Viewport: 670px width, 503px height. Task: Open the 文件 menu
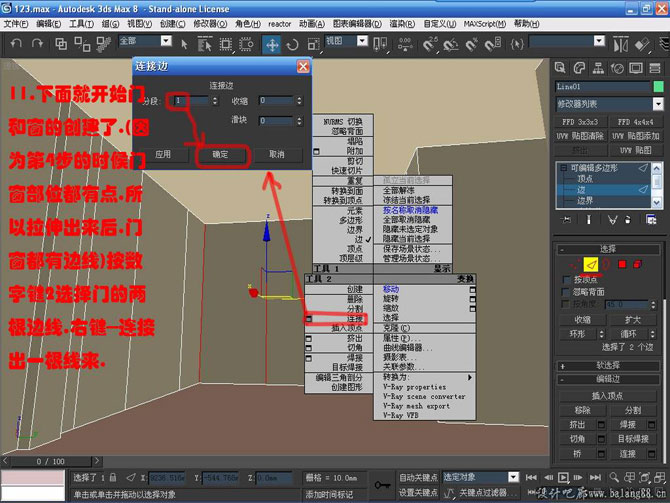pos(16,24)
